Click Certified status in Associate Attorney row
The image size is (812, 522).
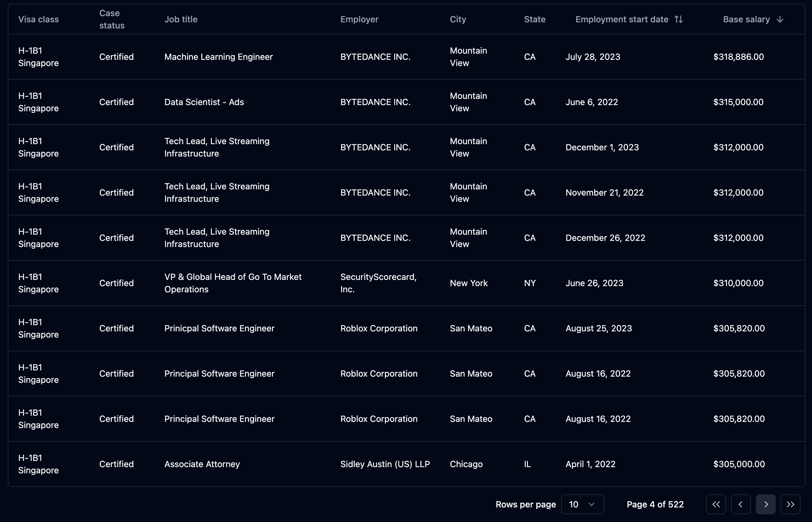tap(116, 464)
